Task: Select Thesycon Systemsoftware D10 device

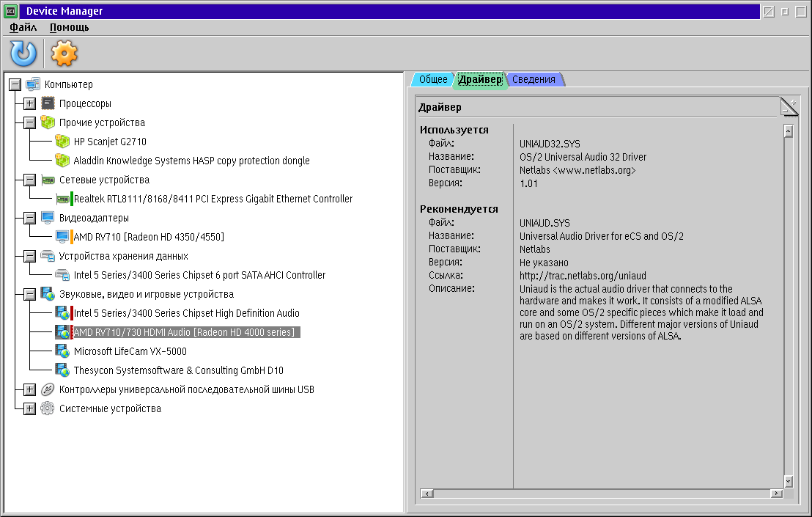Action: pos(178,370)
